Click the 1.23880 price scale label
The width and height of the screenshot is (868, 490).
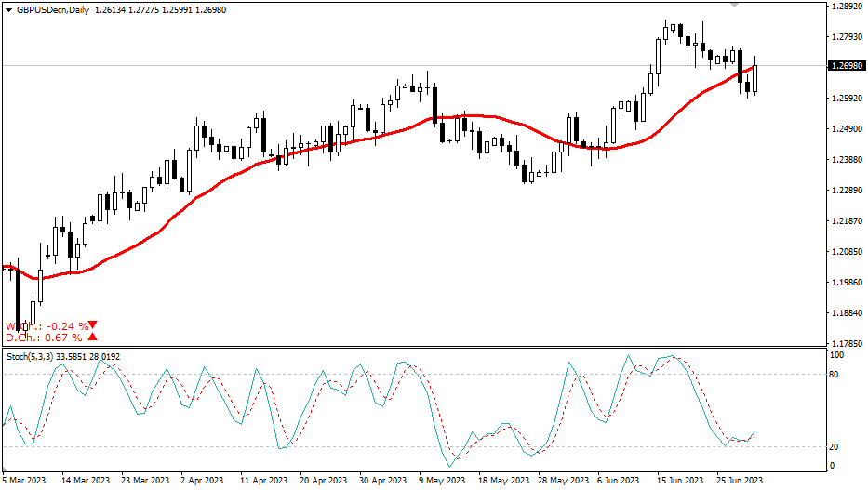[845, 160]
